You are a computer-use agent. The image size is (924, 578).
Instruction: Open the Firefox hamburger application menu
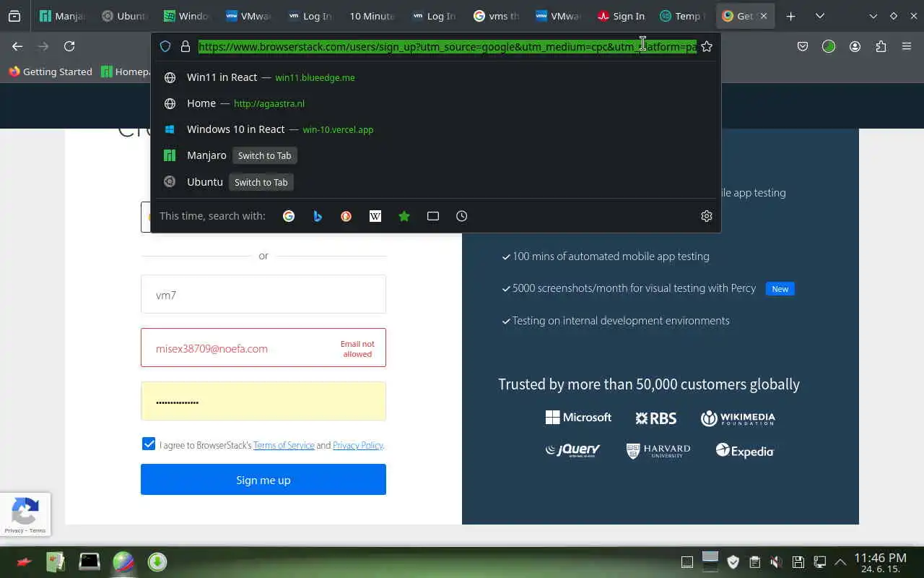(907, 46)
